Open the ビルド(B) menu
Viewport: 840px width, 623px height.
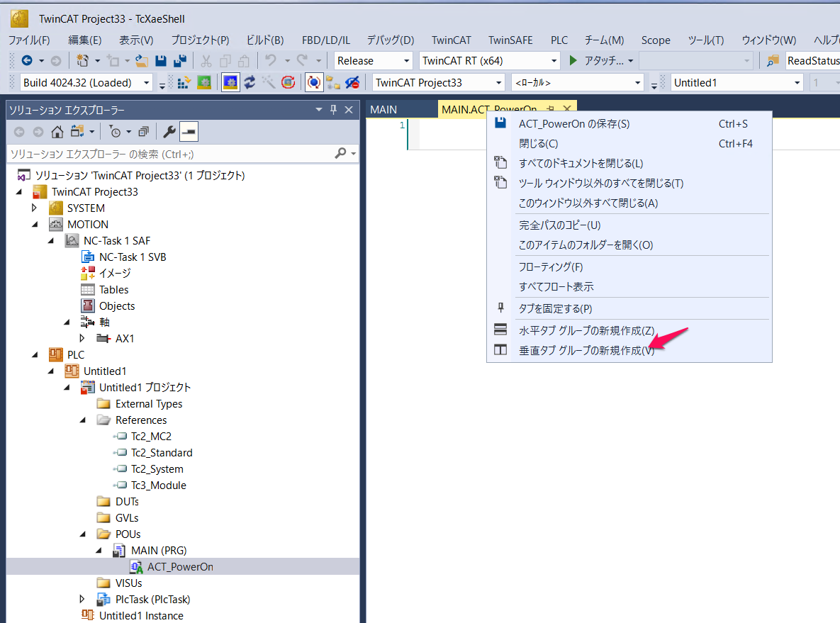[x=264, y=40]
